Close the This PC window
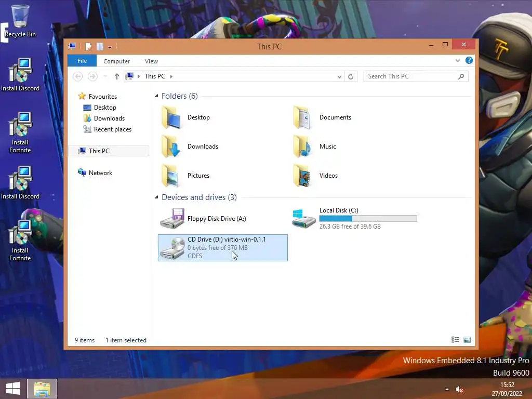Viewport: 532px width, 399px height. 464,45
